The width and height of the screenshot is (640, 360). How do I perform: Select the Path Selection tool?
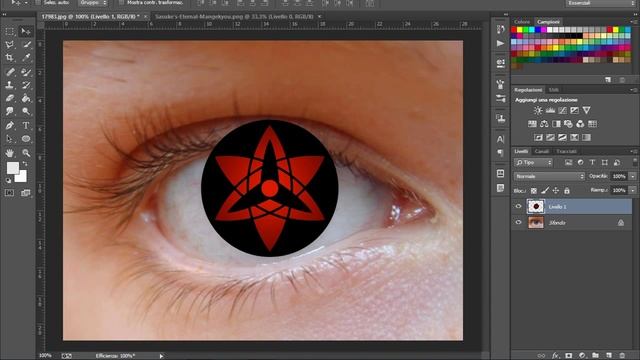[9, 139]
